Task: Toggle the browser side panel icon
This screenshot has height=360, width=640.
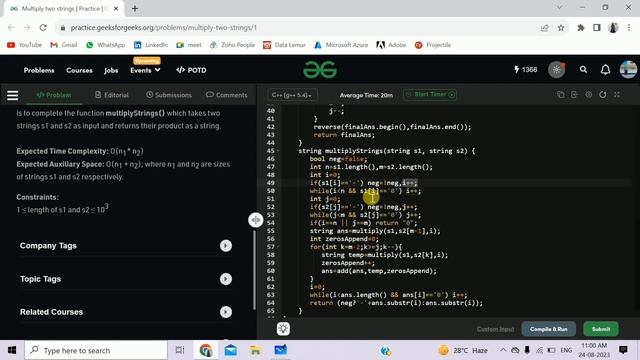Action: click(597, 28)
